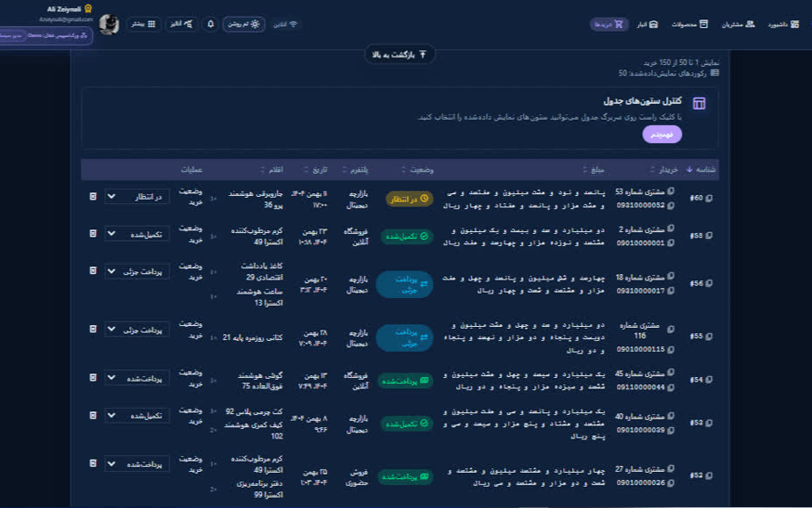The width and height of the screenshot is (812, 508).
Task: Open the داشبورد (Dashboard) nav item
Action: click(x=783, y=25)
